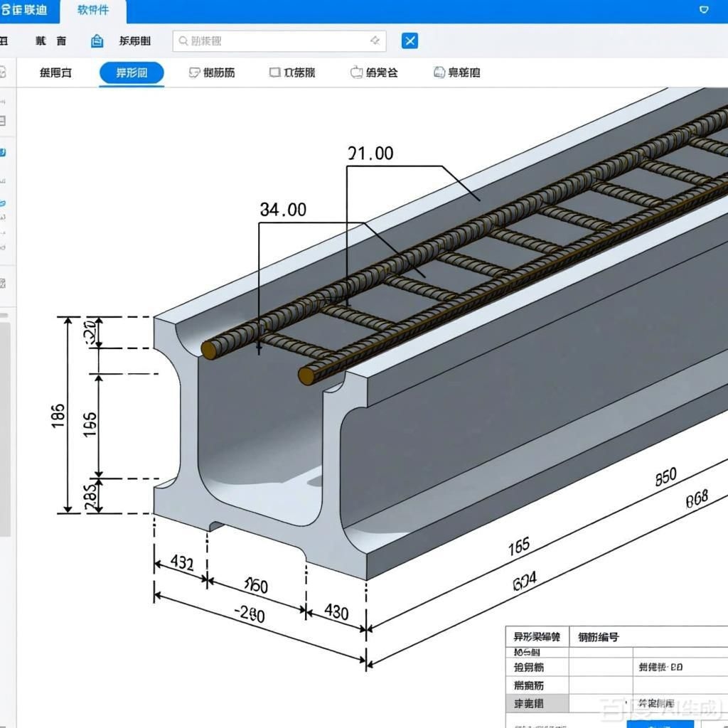Viewport: 728px width, 728px height.
Task: Select the highlighted blue pill tab 异形
Action: [132, 73]
